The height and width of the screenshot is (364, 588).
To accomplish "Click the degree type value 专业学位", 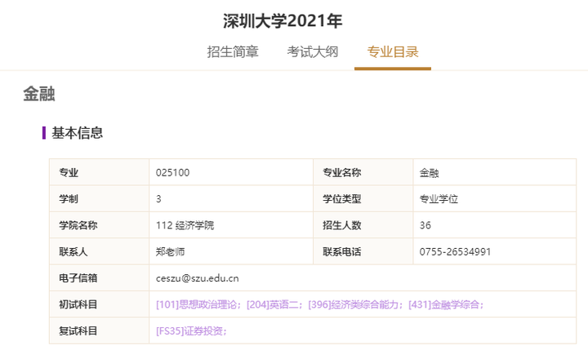I will pyautogui.click(x=439, y=199).
